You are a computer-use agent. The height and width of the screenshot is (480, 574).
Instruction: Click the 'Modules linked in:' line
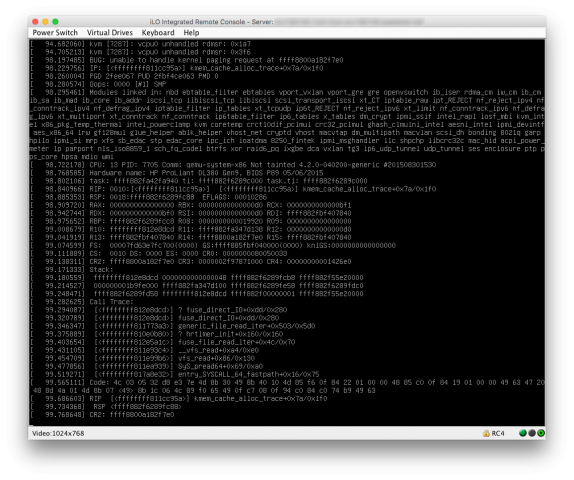[286, 92]
